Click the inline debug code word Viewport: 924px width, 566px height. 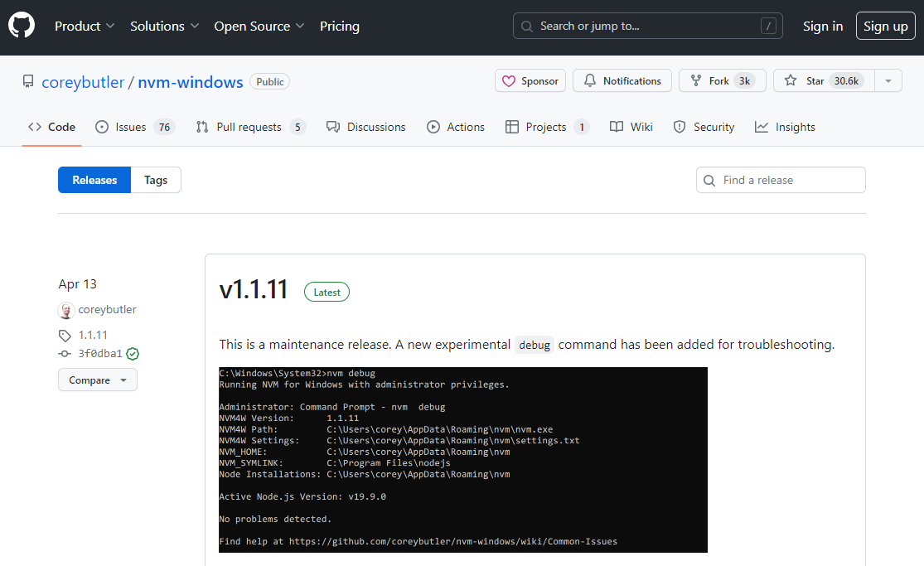point(535,345)
